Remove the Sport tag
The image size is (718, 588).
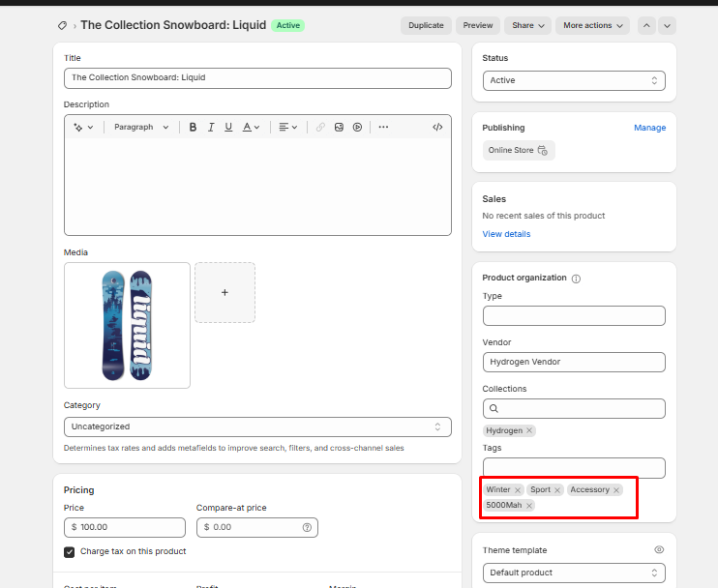point(557,490)
